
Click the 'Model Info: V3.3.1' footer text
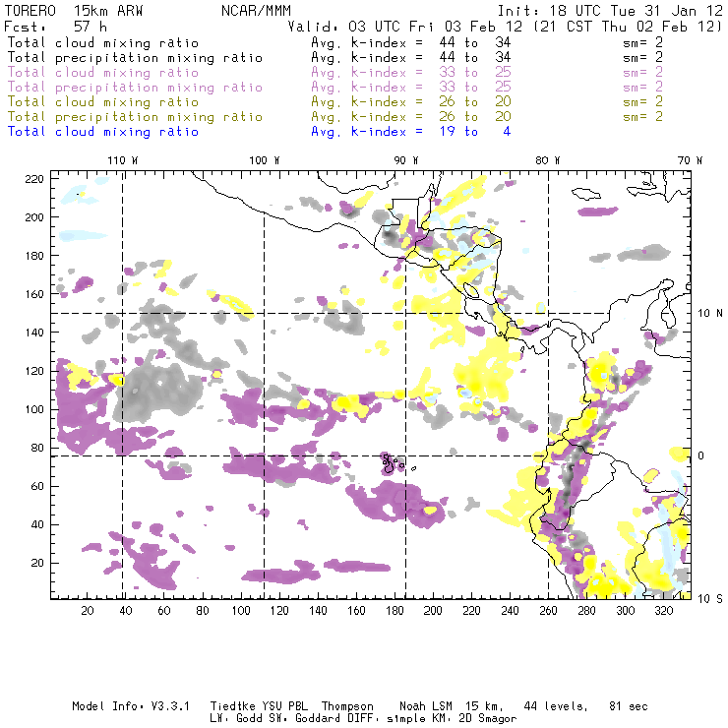131,706
